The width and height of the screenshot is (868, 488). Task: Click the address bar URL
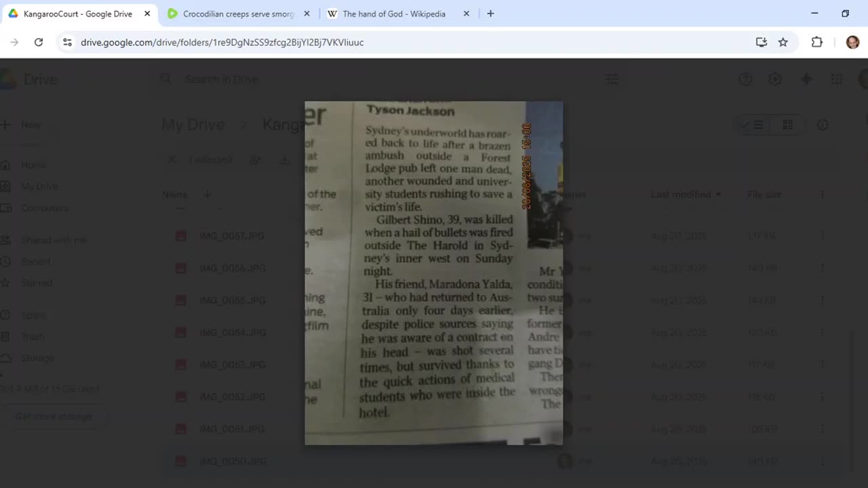[x=222, y=42]
